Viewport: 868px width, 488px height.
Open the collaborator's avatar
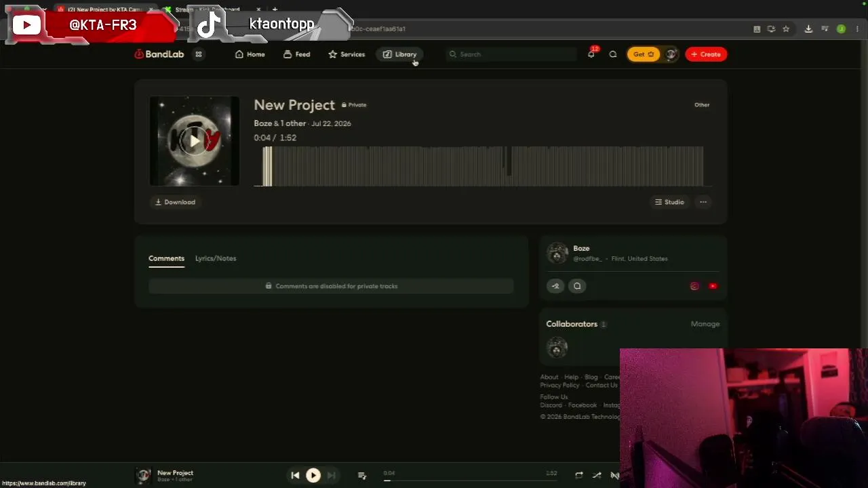click(x=557, y=348)
